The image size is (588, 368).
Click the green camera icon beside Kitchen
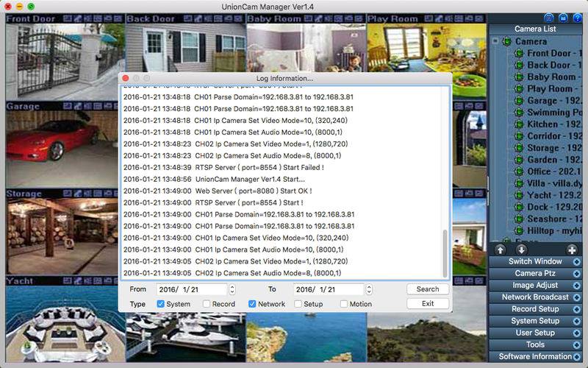pyautogui.click(x=519, y=124)
